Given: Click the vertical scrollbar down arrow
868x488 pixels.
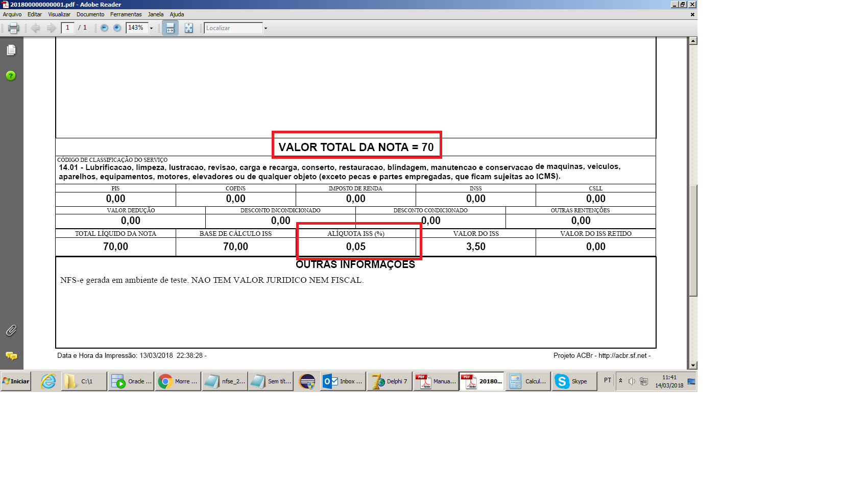Looking at the screenshot, I should pyautogui.click(x=693, y=365).
